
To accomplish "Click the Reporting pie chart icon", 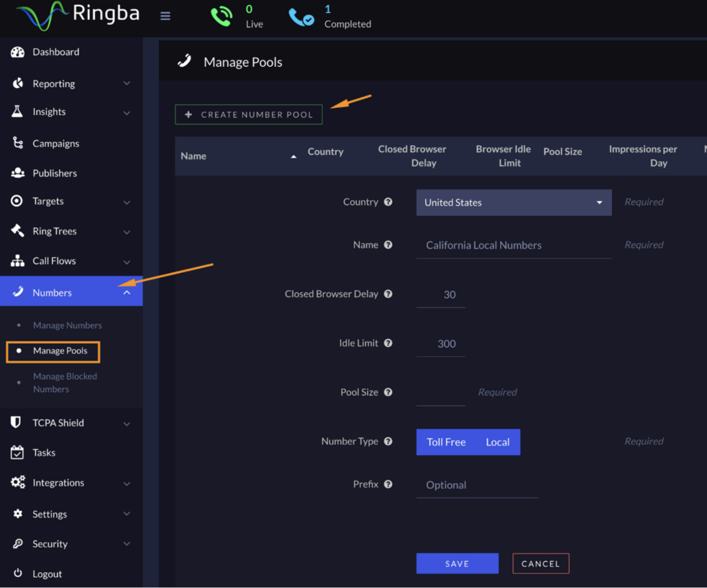I will point(18,83).
